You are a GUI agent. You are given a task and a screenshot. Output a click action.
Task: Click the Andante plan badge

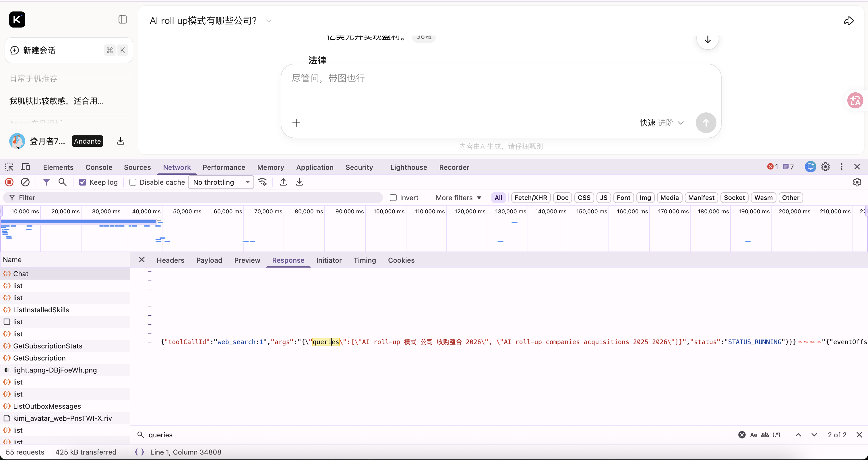(87, 141)
